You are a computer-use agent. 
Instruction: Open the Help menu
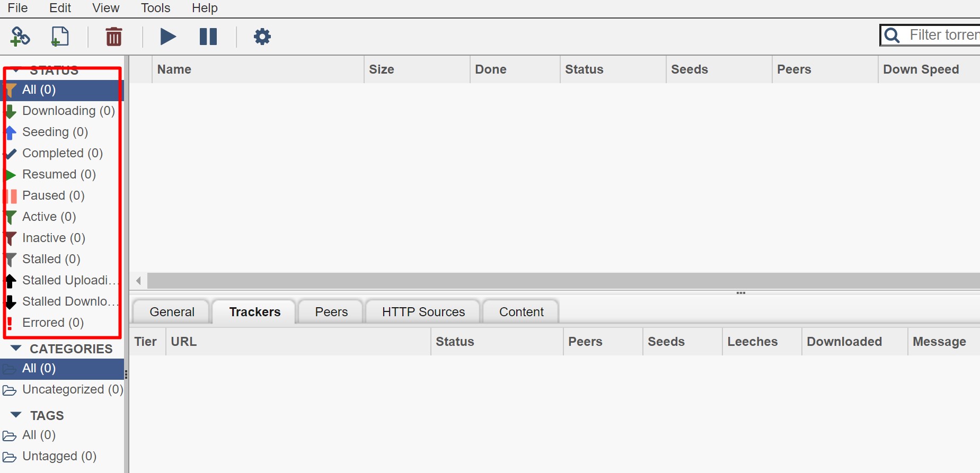pyautogui.click(x=205, y=8)
